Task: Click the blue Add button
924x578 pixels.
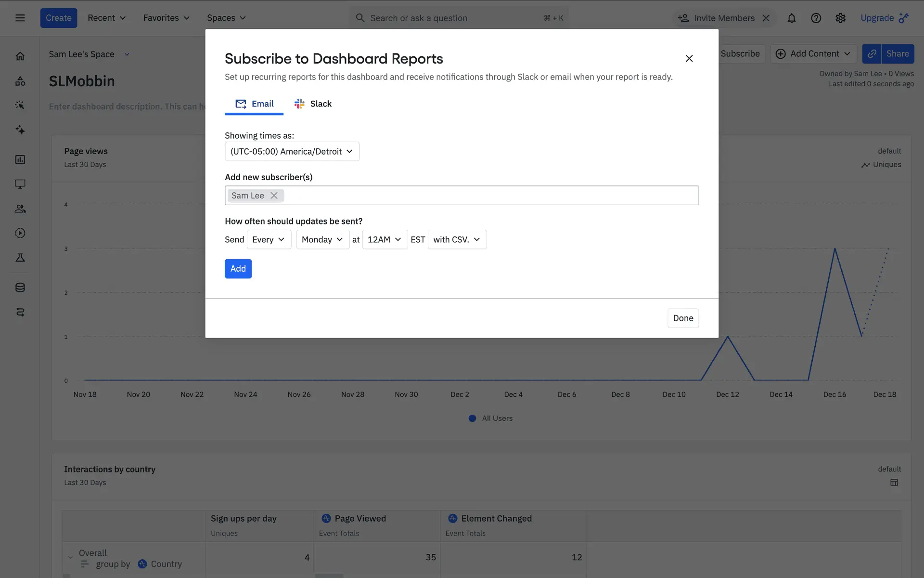Action: pyautogui.click(x=238, y=269)
